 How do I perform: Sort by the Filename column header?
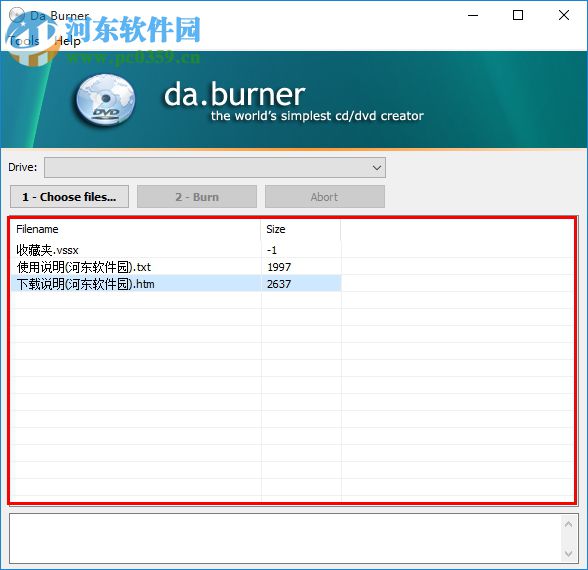click(136, 229)
